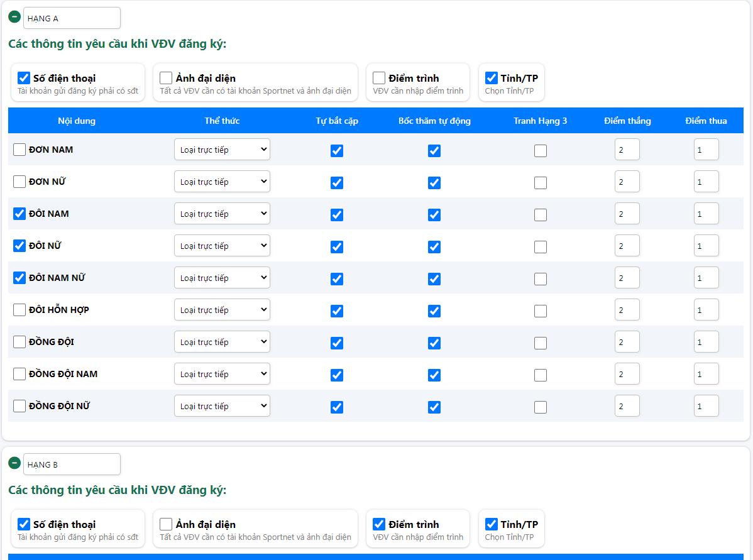Check the ĐỒNG ĐỘI NAM event
The height and width of the screenshot is (560, 753).
tap(19, 374)
